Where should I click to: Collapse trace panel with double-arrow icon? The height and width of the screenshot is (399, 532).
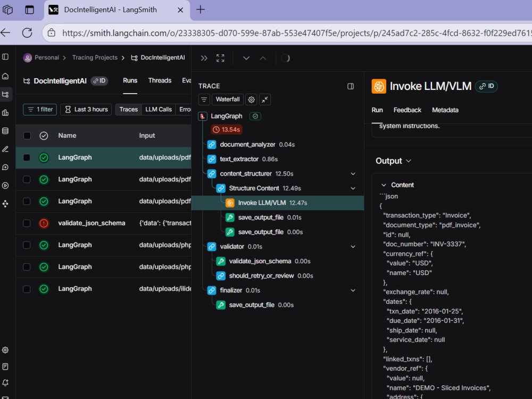[204, 59]
